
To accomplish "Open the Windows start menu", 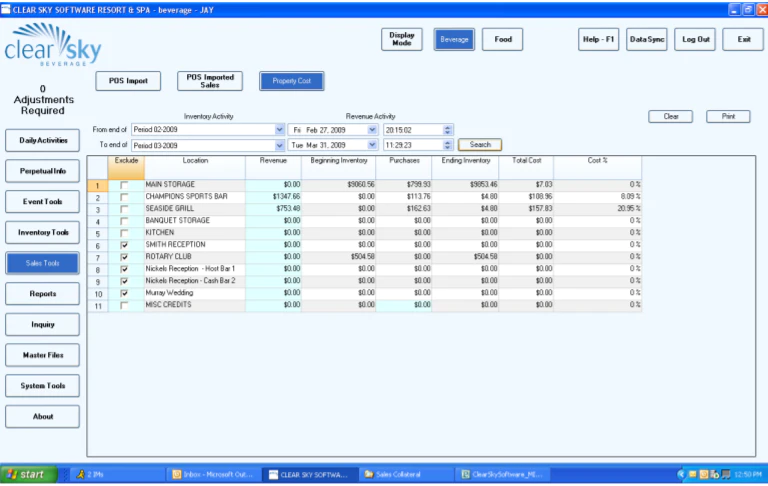I will point(28,474).
